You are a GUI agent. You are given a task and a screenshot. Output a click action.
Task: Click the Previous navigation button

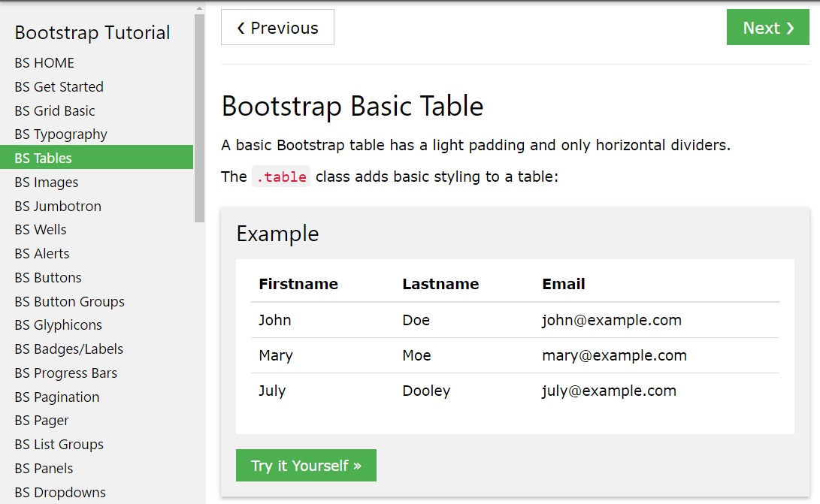tap(277, 28)
